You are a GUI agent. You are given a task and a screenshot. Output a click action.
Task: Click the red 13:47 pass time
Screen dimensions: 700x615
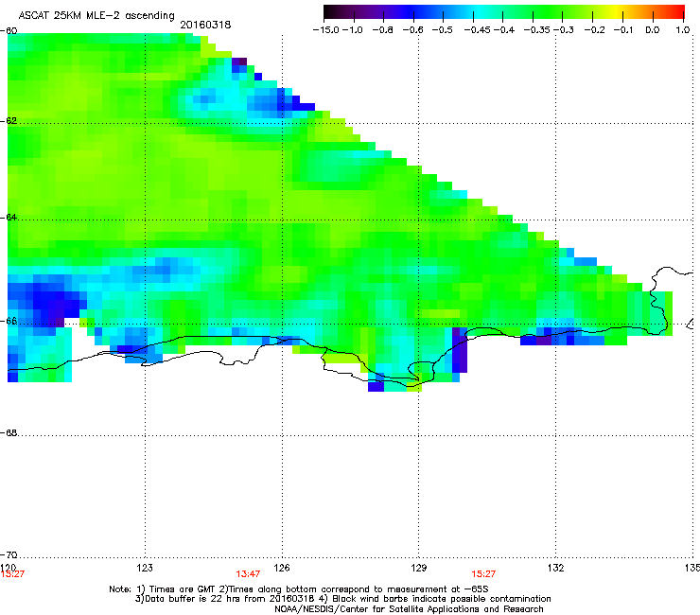click(248, 574)
